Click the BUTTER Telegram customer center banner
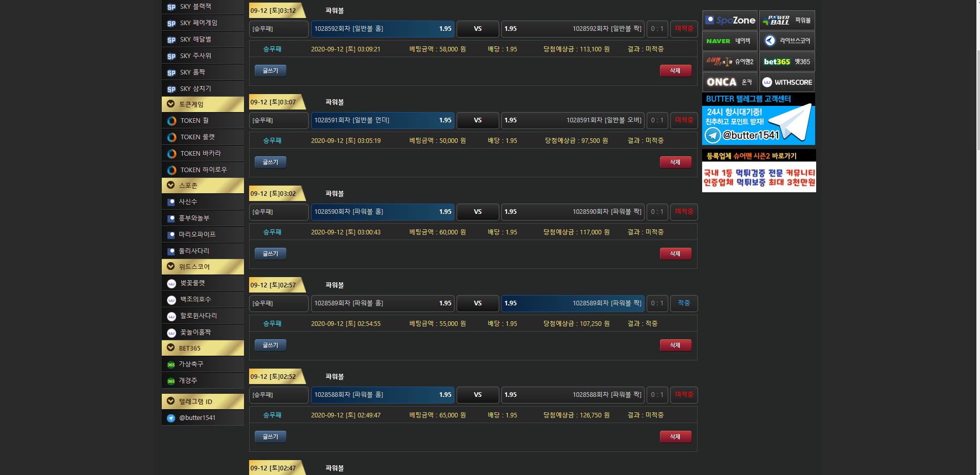 (758, 119)
